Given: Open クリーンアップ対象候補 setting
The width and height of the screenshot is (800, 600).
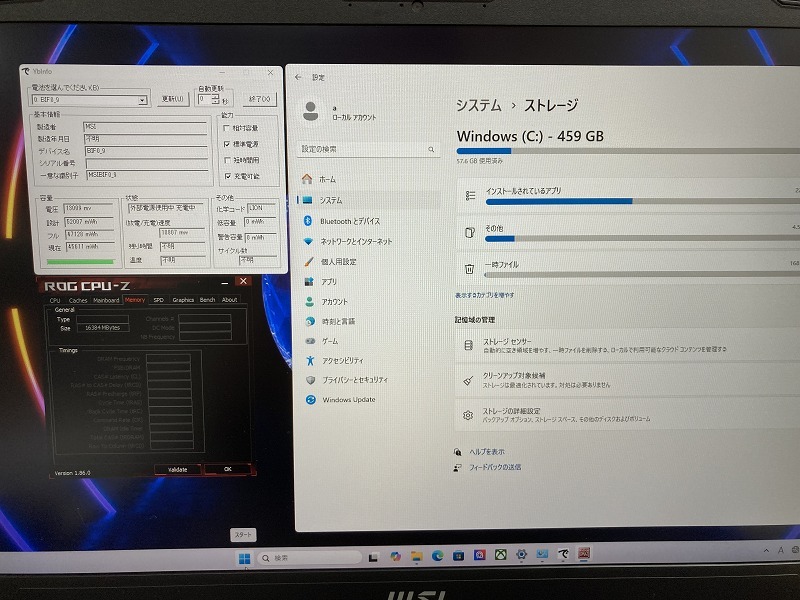Looking at the screenshot, I should pyautogui.click(x=628, y=380).
